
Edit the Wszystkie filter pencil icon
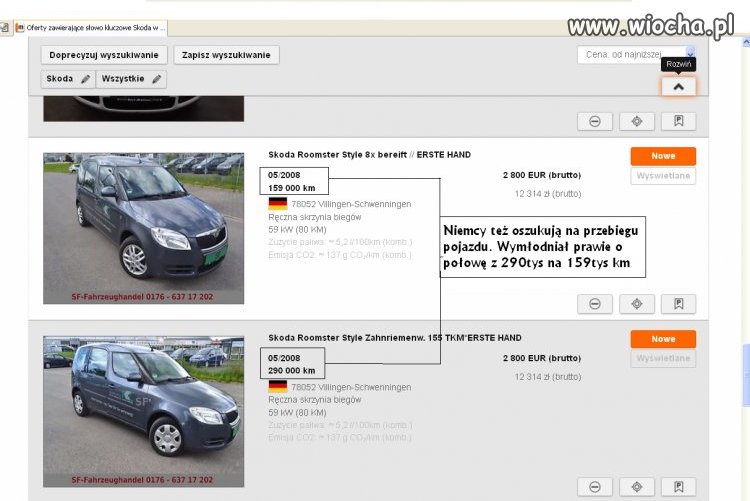pyautogui.click(x=156, y=79)
